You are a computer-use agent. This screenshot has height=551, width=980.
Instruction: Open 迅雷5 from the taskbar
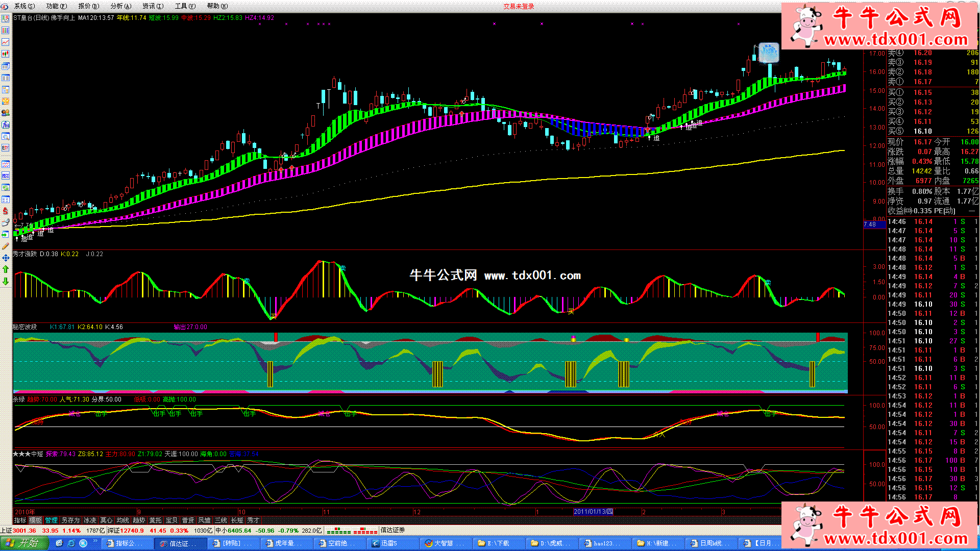[x=388, y=543]
